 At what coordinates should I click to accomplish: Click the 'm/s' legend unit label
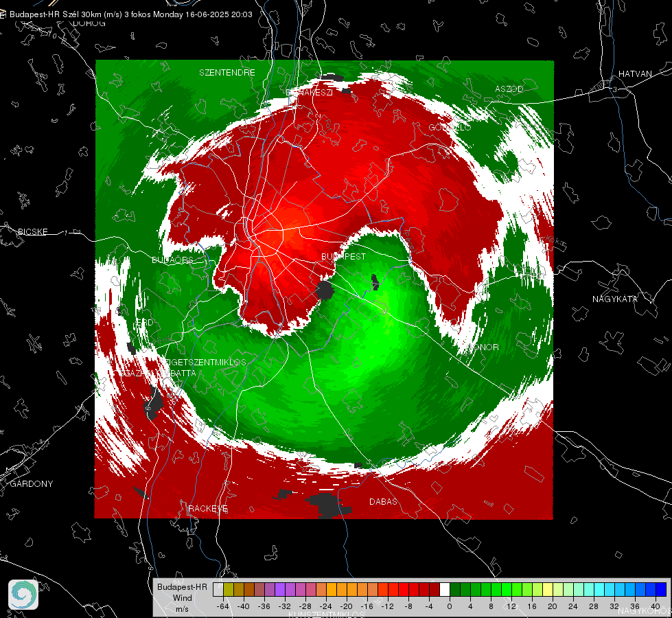pyautogui.click(x=182, y=609)
